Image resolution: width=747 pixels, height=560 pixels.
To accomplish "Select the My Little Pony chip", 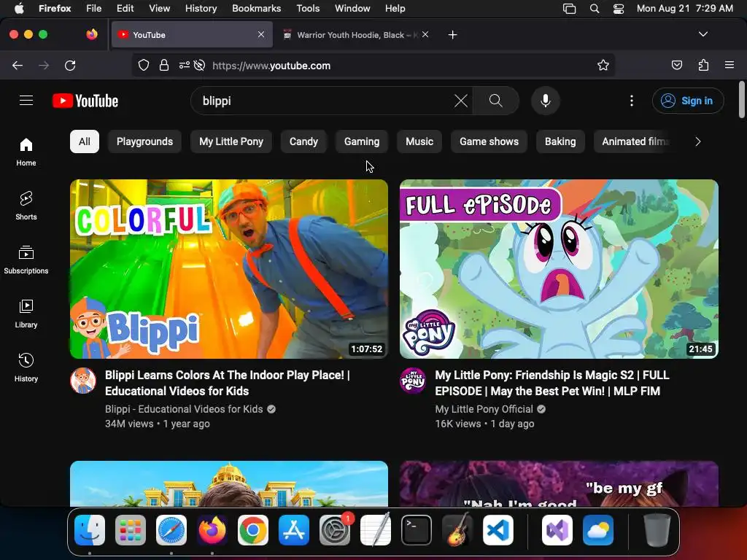I will (231, 141).
